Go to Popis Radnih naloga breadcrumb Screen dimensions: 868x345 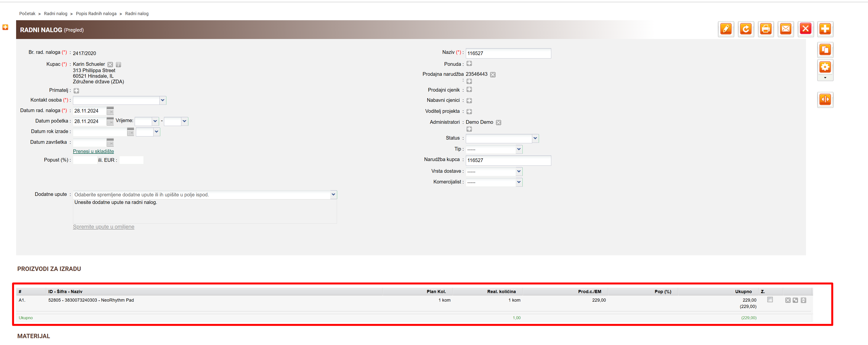point(96,14)
